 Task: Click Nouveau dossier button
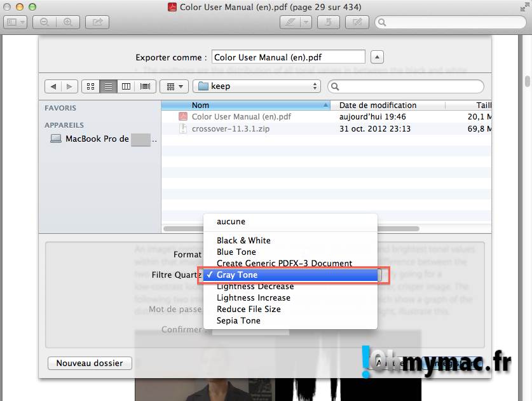tap(90, 363)
